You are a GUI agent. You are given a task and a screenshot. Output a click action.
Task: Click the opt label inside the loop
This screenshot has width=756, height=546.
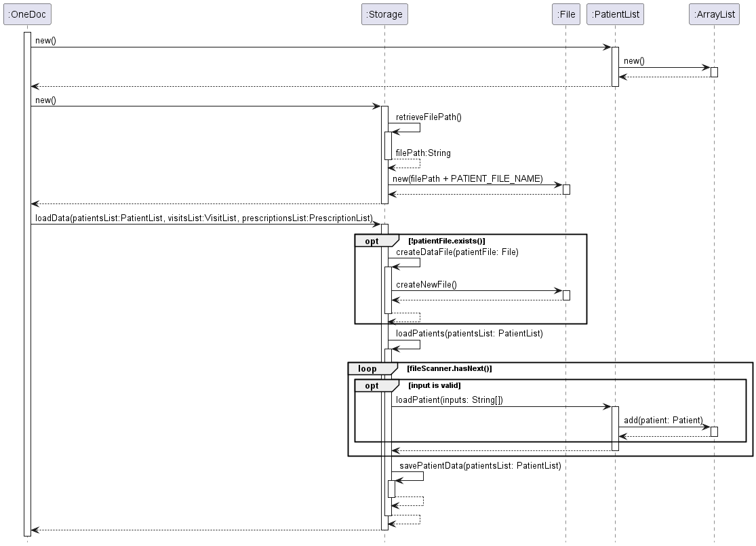(x=372, y=386)
